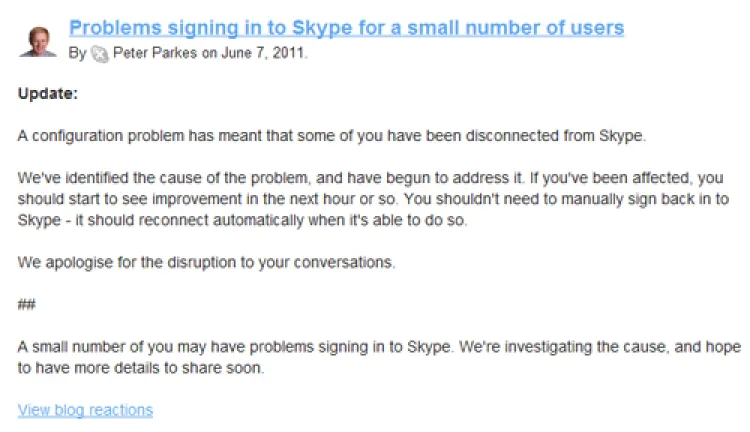Screen dimensions: 750x432
Task: Select the bold 'Update:' heading
Action: click(47, 93)
